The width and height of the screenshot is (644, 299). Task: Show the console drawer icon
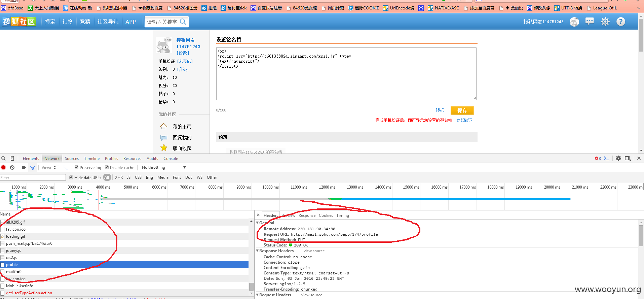607,158
